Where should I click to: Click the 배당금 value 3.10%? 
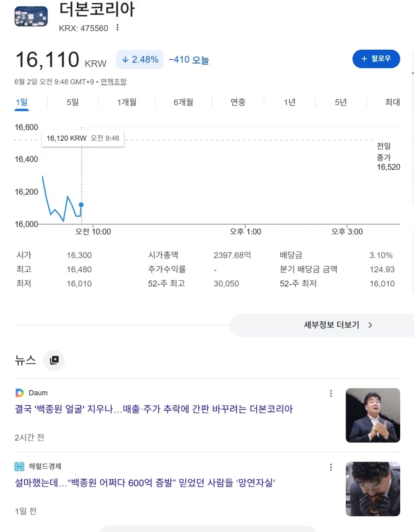click(381, 255)
